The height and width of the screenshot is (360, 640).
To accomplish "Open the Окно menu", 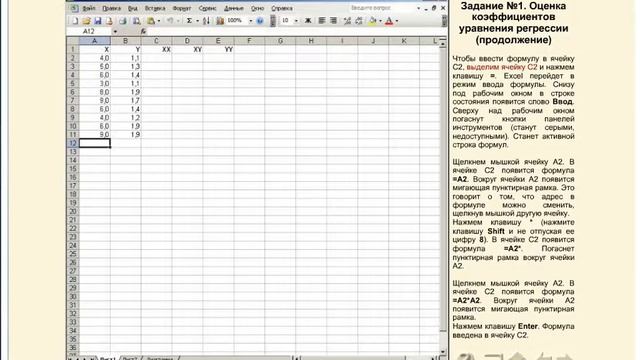I will [257, 8].
